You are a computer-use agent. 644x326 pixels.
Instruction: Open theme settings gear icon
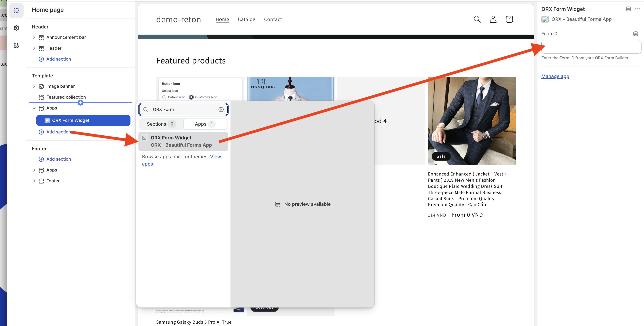pyautogui.click(x=16, y=28)
